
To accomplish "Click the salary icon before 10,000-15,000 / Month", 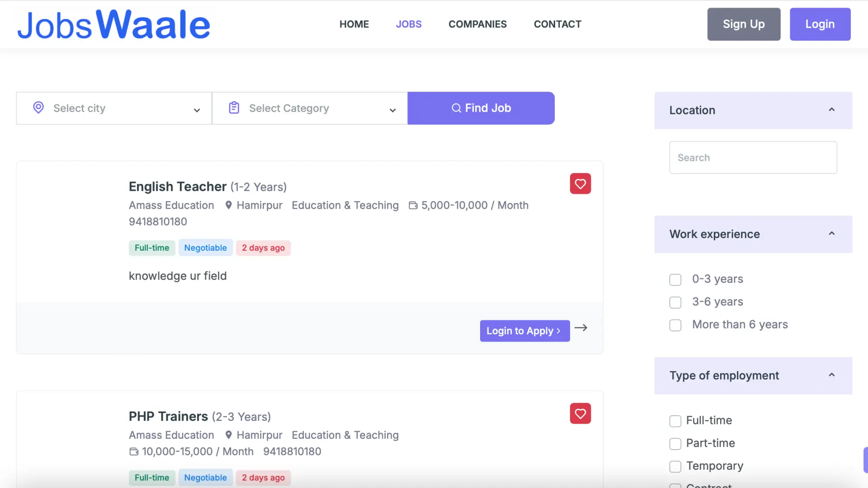I will pos(133,451).
